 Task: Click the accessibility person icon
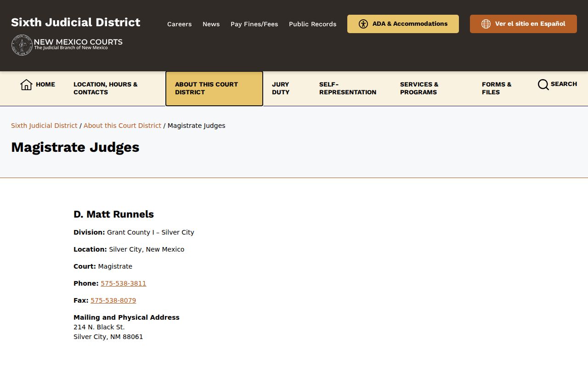363,24
